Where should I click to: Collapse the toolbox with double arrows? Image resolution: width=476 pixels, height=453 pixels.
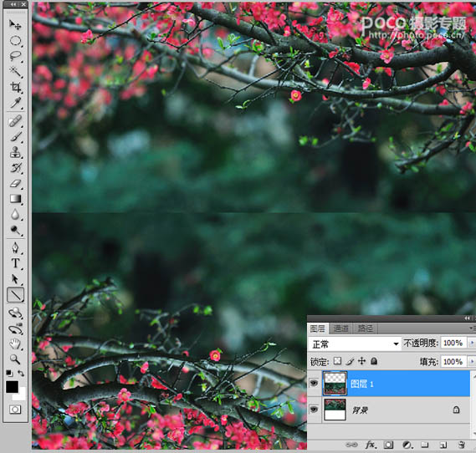(x=13, y=4)
